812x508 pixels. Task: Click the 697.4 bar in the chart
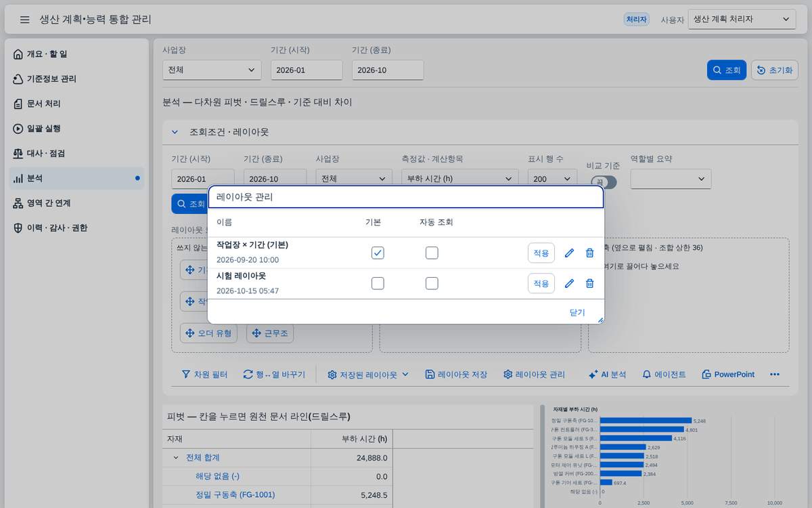[606, 483]
